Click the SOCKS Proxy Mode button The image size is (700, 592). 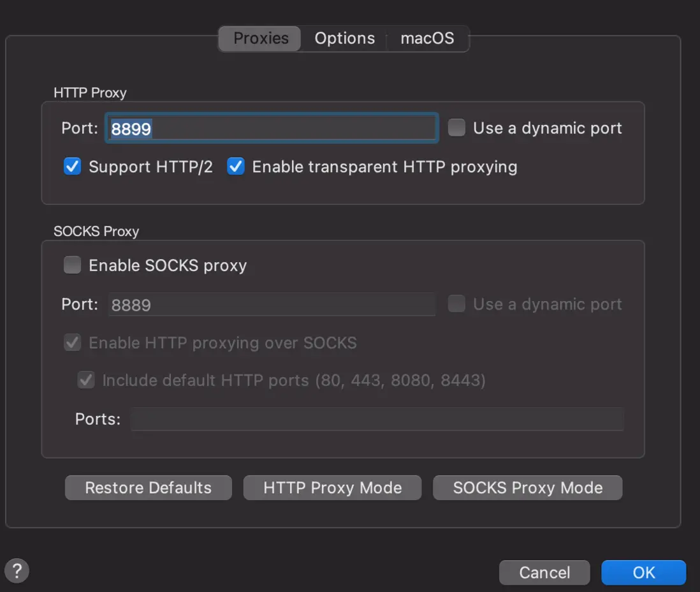527,488
